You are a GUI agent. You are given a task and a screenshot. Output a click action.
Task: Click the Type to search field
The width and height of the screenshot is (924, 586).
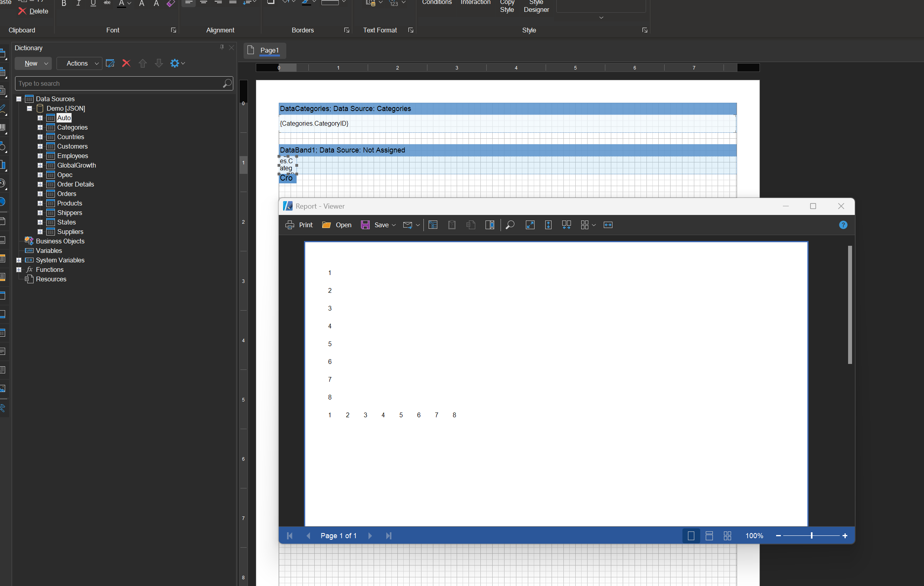(x=124, y=83)
